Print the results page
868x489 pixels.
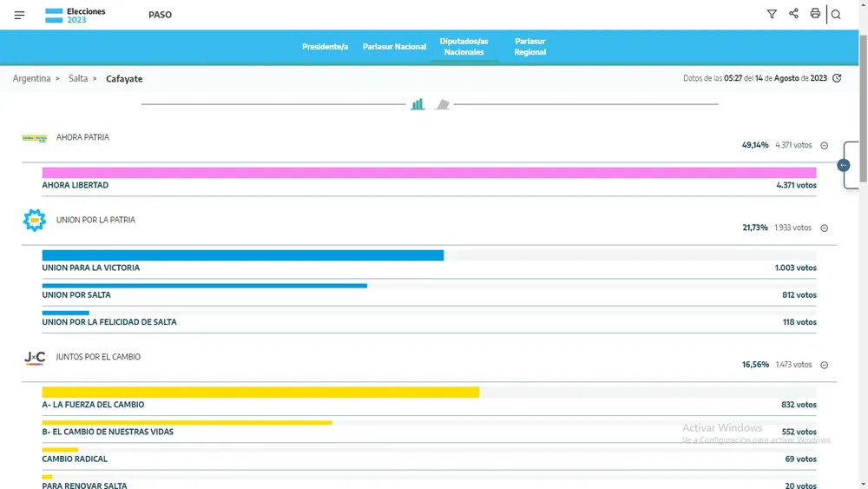click(x=815, y=14)
